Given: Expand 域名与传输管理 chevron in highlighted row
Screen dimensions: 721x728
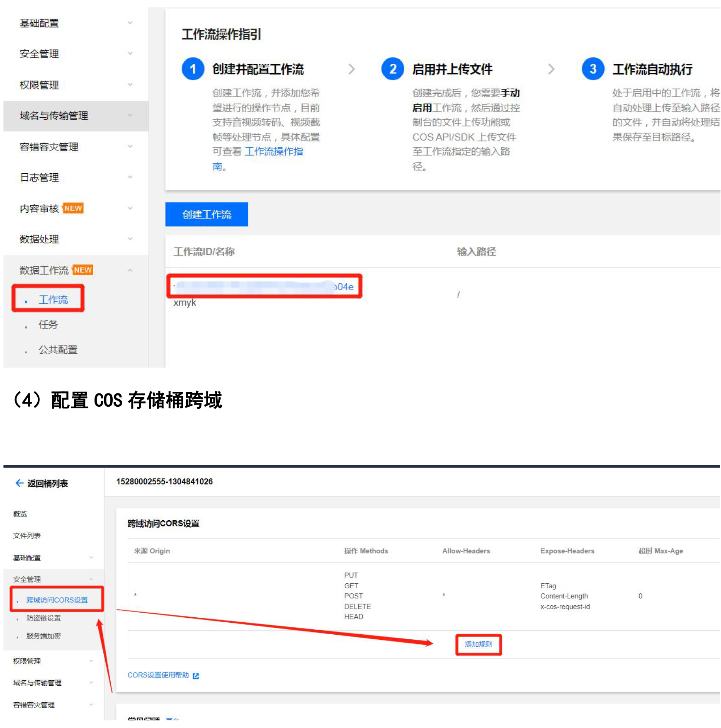Looking at the screenshot, I should pos(130,116).
